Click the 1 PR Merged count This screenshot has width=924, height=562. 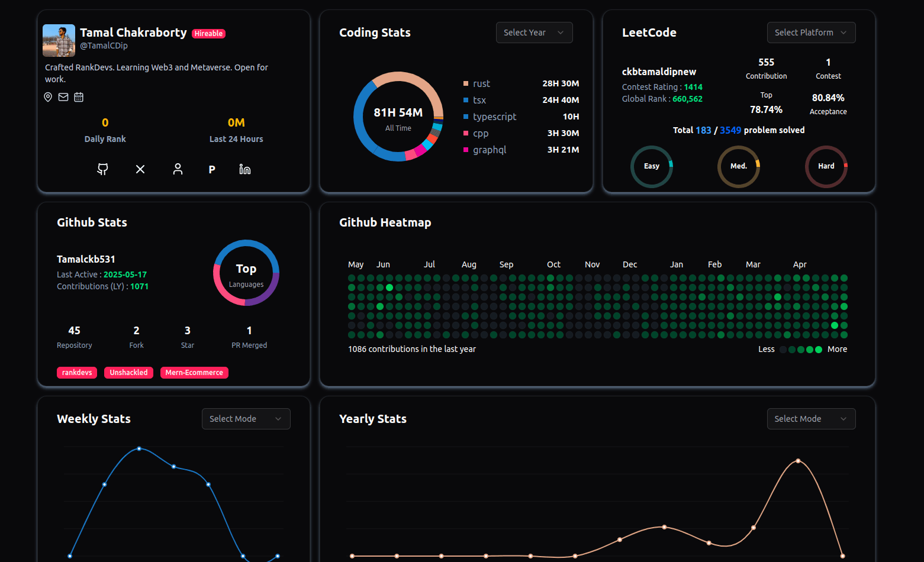249,337
